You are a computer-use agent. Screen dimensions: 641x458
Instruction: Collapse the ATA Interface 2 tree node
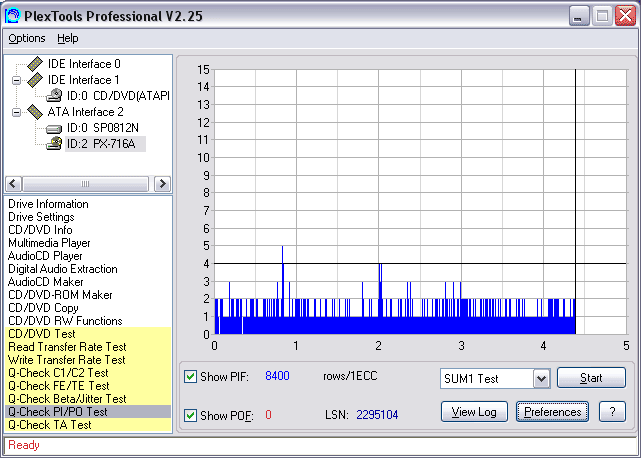coord(16,112)
